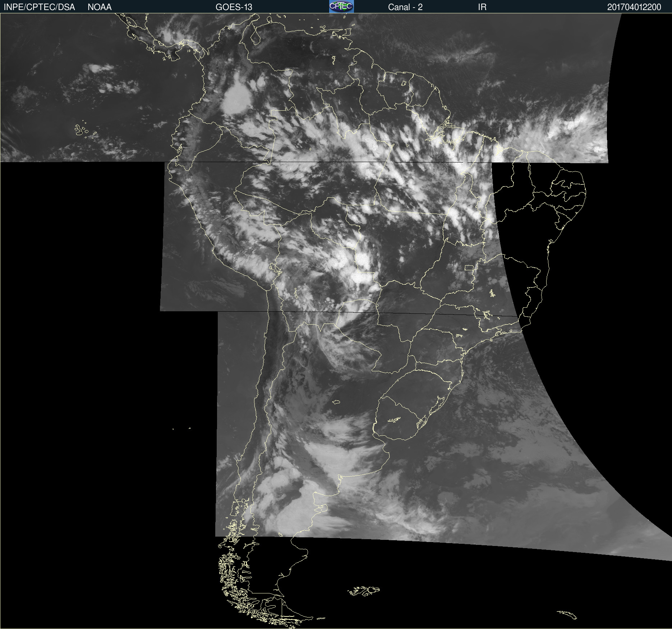The width and height of the screenshot is (672, 629).
Task: Click the IR label in header
Action: (482, 7)
